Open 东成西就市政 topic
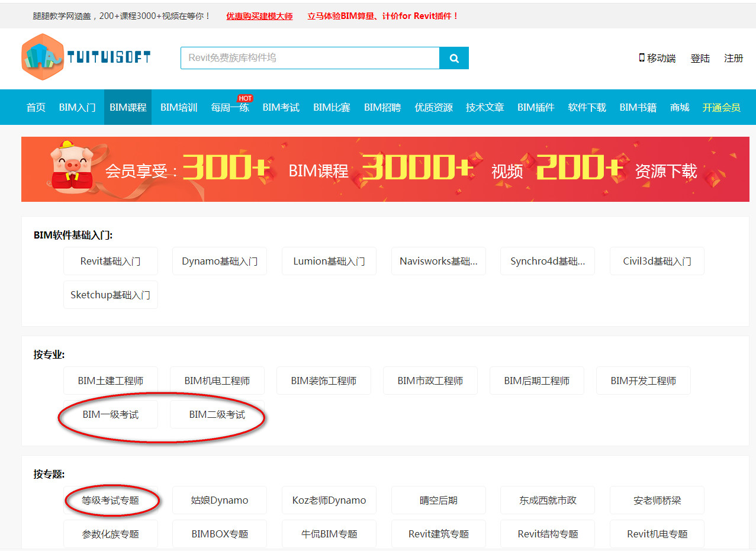The width and height of the screenshot is (756, 551). coord(548,500)
